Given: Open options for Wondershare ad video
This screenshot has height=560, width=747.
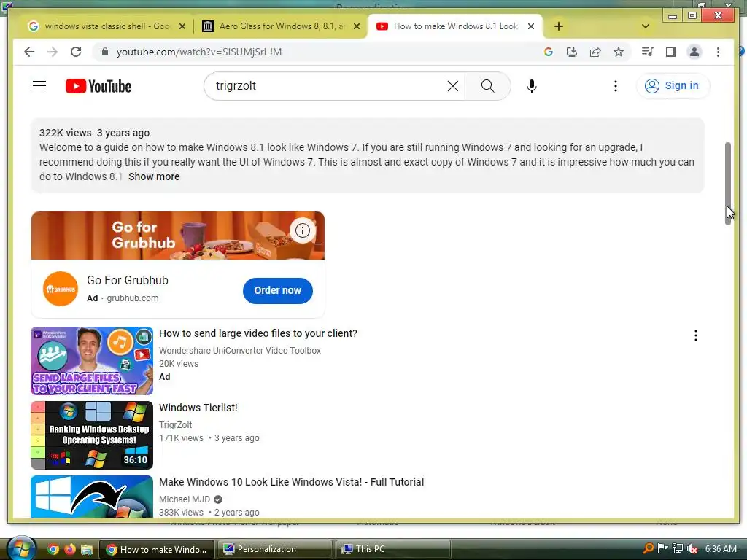Looking at the screenshot, I should point(695,335).
